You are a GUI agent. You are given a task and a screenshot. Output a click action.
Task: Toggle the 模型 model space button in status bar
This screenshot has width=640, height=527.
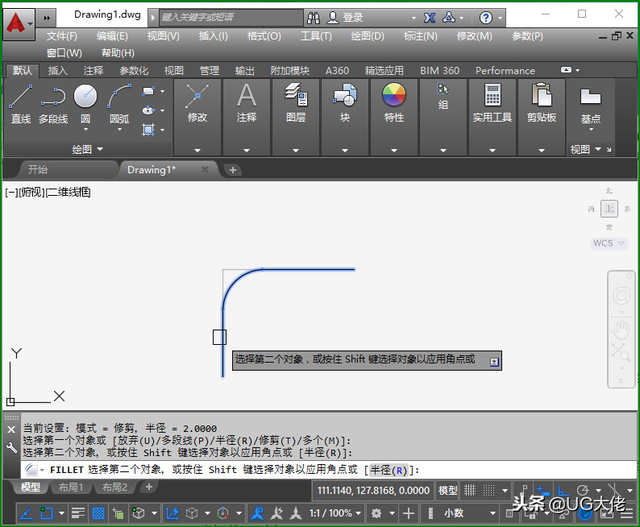tap(448, 490)
